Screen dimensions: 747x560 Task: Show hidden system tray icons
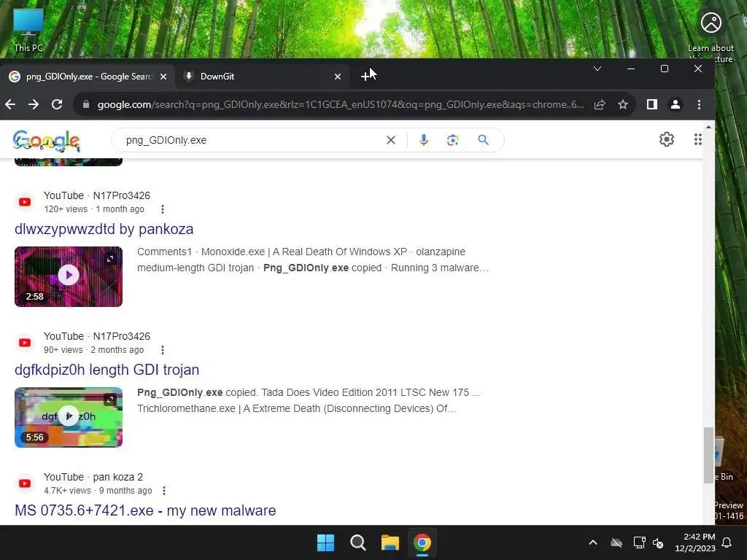tap(592, 542)
